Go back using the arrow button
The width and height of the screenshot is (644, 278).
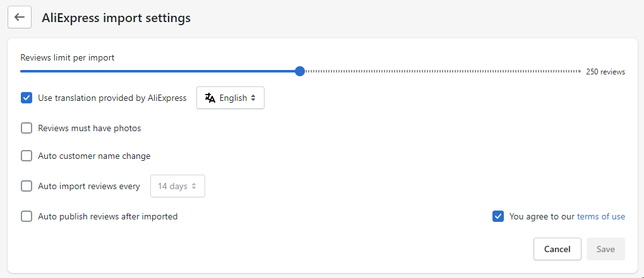(20, 18)
